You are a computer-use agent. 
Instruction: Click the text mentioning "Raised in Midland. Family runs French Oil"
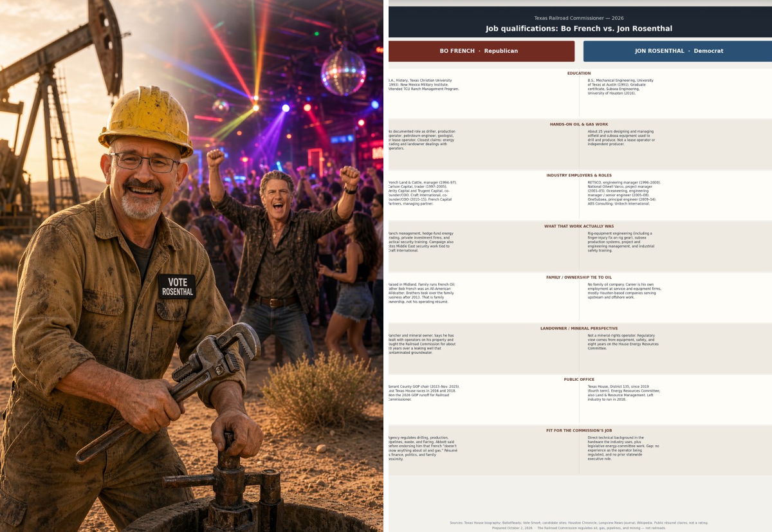[421, 293]
